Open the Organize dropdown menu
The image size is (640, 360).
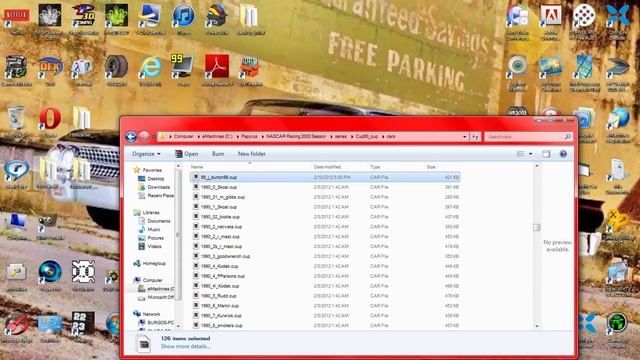146,154
